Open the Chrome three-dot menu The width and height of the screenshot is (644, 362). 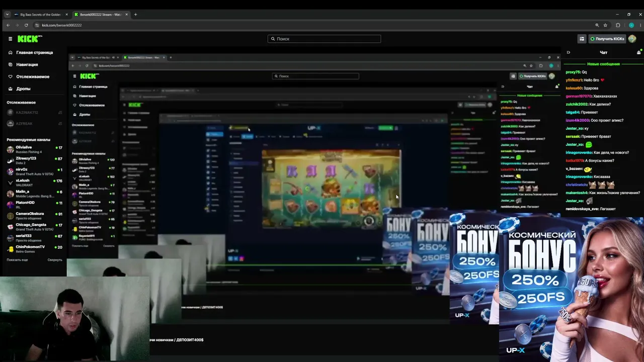point(639,25)
